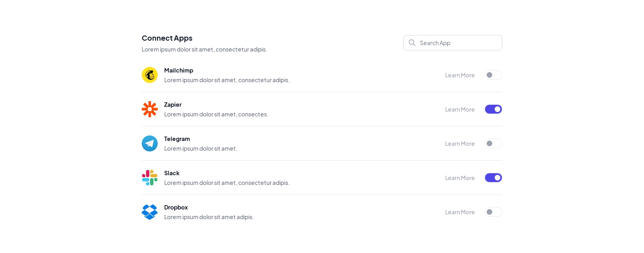Click description 'Lorem ipsum dolor sit amet, consectes.'

coord(216,114)
